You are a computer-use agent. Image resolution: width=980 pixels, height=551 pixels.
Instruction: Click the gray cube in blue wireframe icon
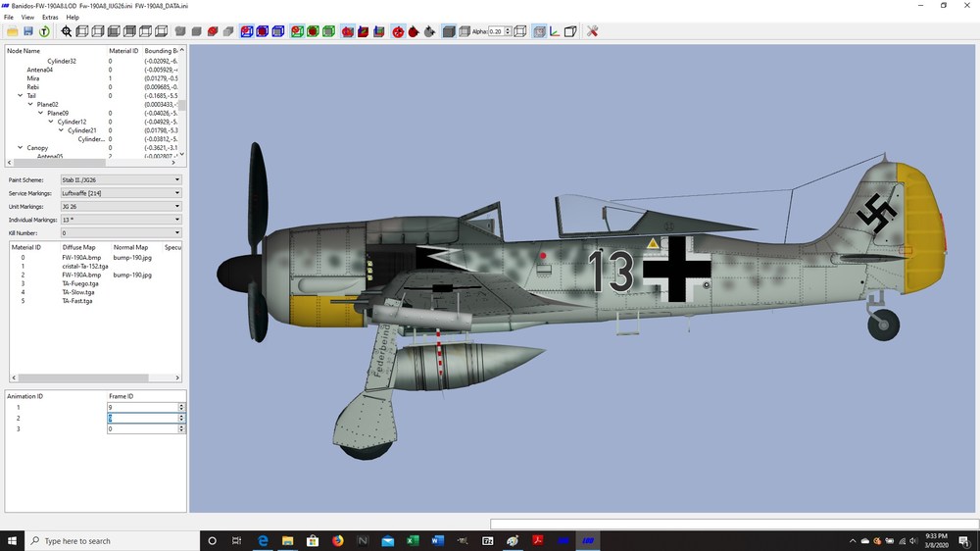coord(278,31)
